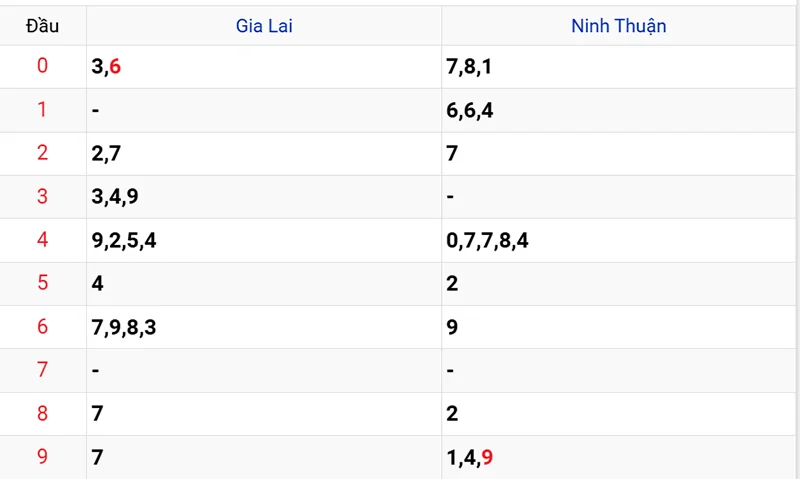Click the Gia Lai column header
This screenshot has height=479, width=800.
click(x=264, y=26)
